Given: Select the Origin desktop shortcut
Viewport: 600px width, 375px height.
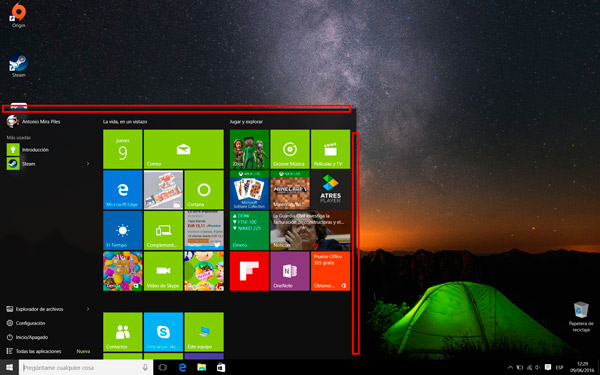Looking at the screenshot, I should coord(18,15).
